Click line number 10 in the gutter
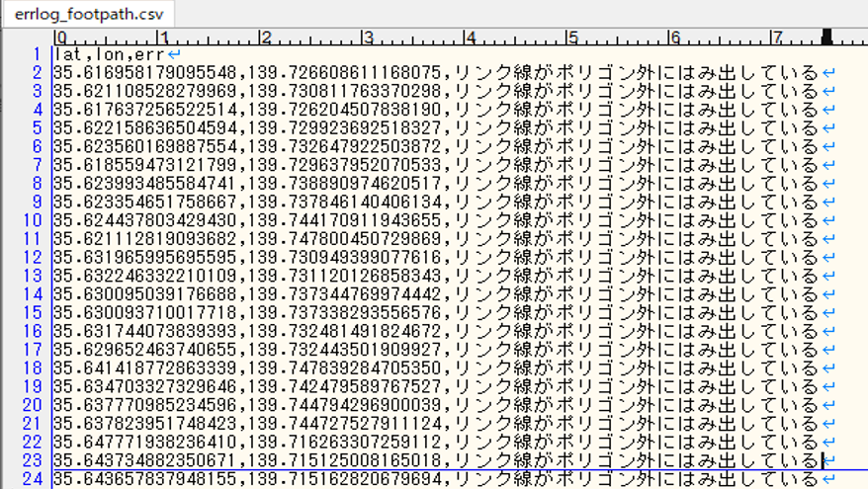This screenshot has width=868, height=489. [32, 220]
